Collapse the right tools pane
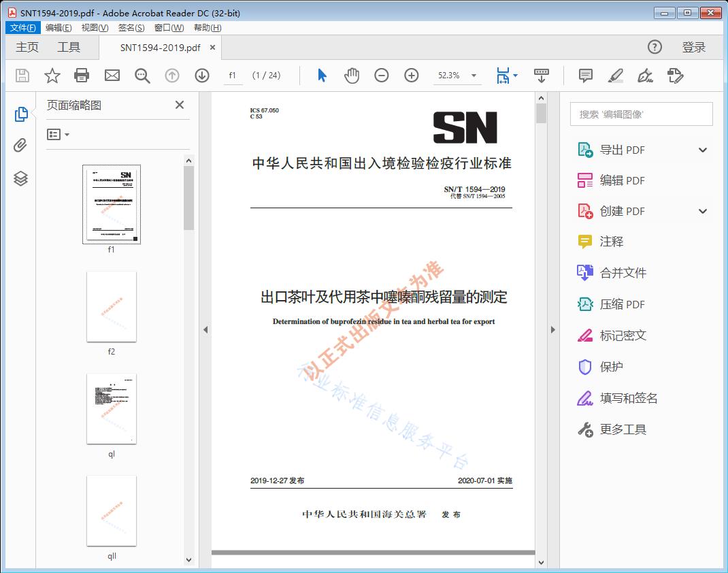The image size is (728, 573). (552, 330)
